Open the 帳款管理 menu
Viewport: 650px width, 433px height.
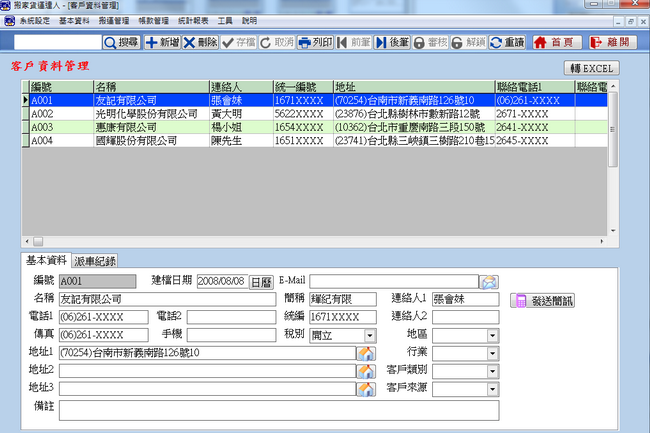tap(153, 21)
